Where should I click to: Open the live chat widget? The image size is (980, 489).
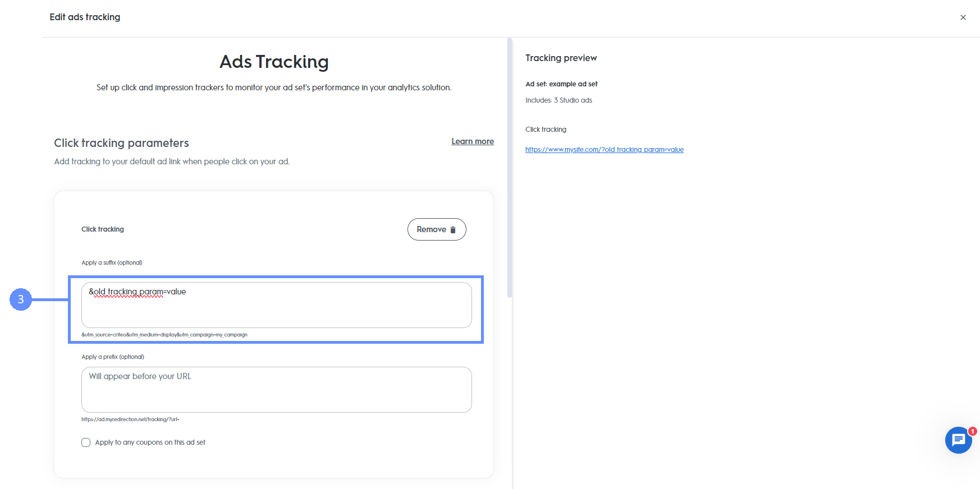point(958,441)
